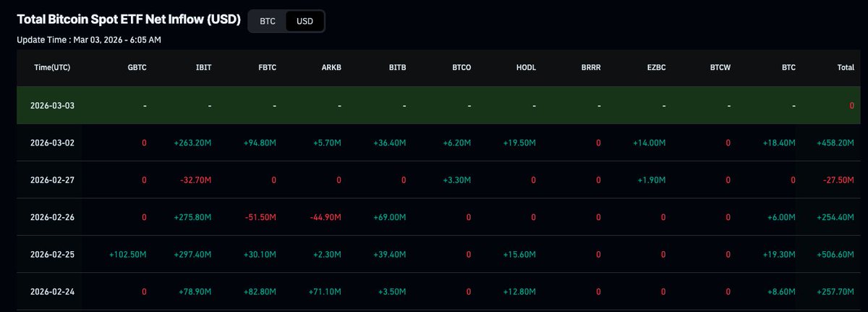The height and width of the screenshot is (312, 868).
Task: Click the +254.40M total value
Action: [x=835, y=217]
